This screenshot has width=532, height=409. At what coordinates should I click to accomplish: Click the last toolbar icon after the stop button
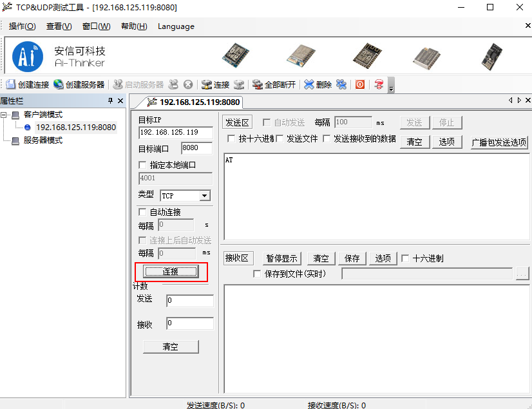pyautogui.click(x=378, y=84)
